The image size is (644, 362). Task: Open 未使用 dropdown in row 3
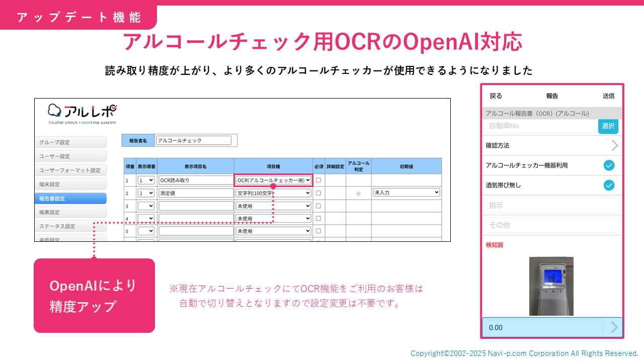pyautogui.click(x=274, y=206)
